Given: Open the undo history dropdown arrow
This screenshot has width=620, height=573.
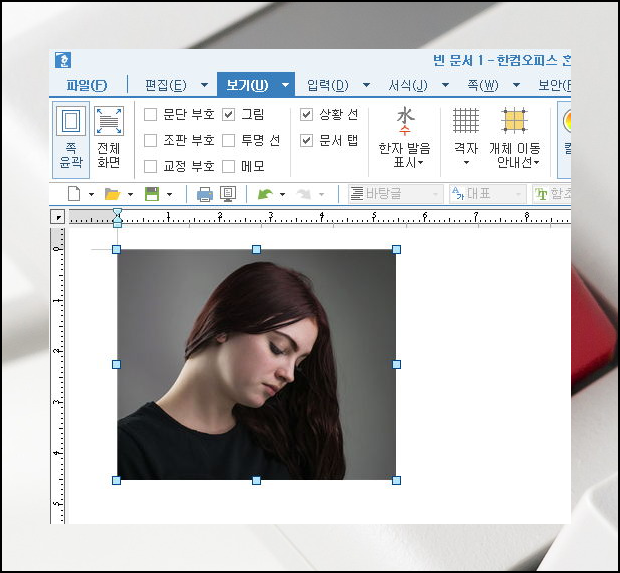Looking at the screenshot, I should coord(282,195).
